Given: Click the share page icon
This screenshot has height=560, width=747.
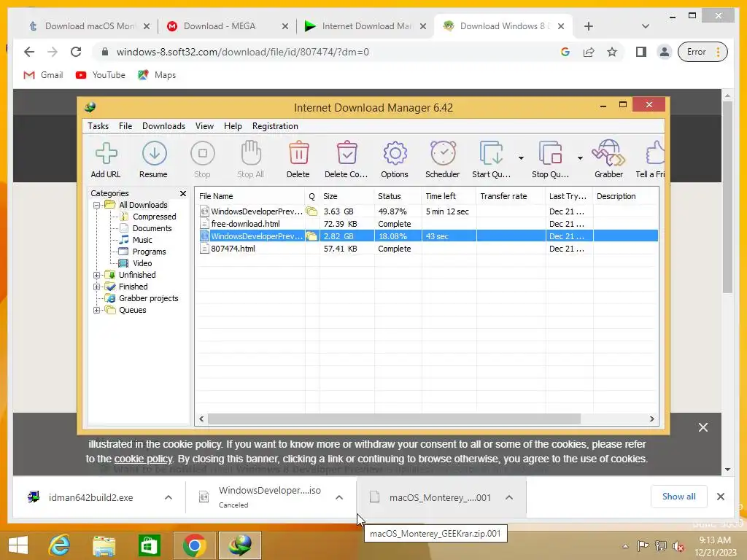Looking at the screenshot, I should (589, 52).
